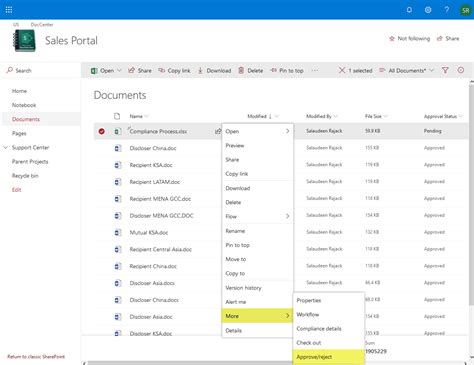This screenshot has height=365, width=474.
Task: Deselect Compliance Process.xlsx red check circle
Action: pos(102,131)
